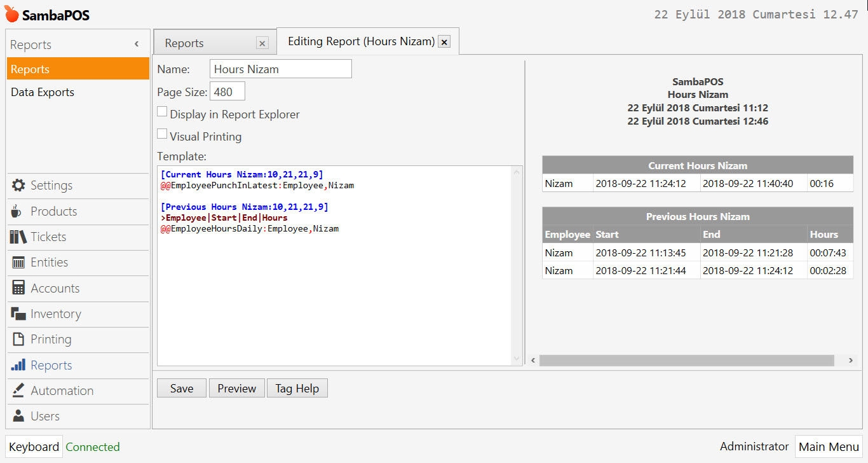Open the Printing section
This screenshot has width=868, height=463.
click(x=20, y=340)
